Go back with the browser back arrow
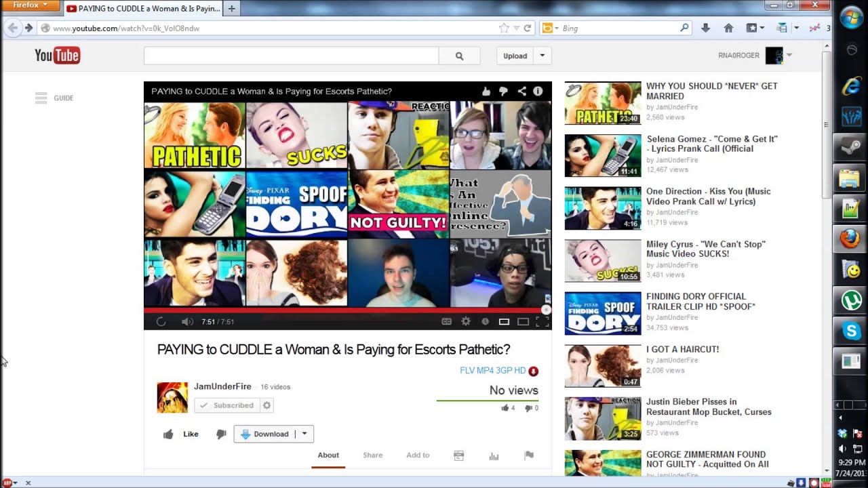 (12, 28)
